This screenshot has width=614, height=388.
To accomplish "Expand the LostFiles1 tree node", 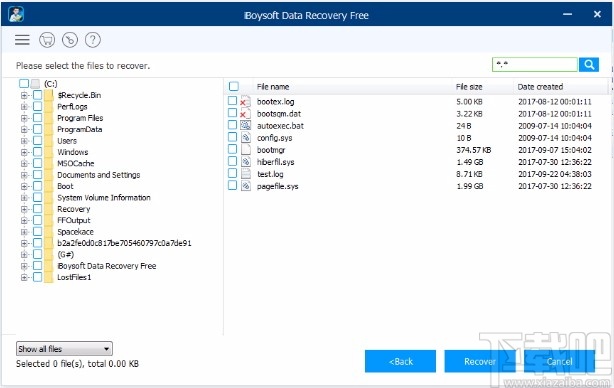I will click(x=24, y=277).
